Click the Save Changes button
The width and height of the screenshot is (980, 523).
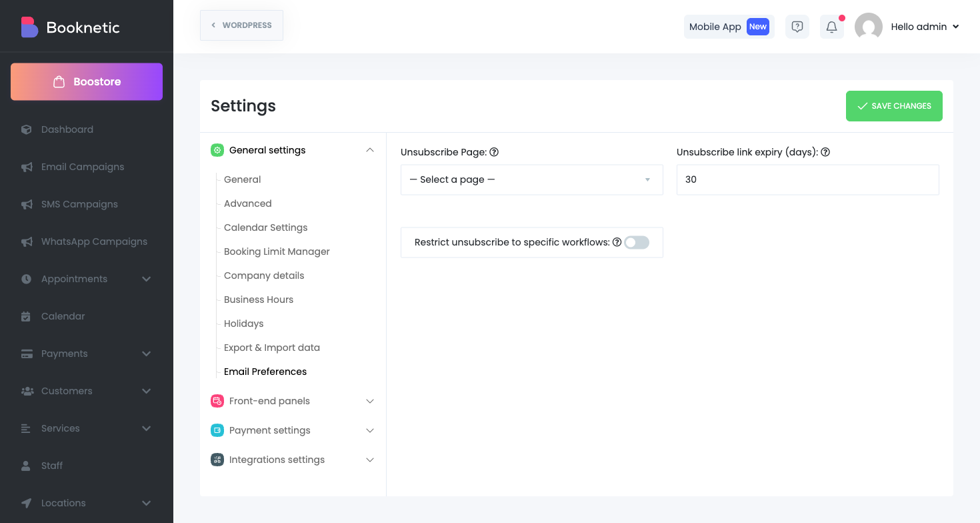(x=893, y=106)
